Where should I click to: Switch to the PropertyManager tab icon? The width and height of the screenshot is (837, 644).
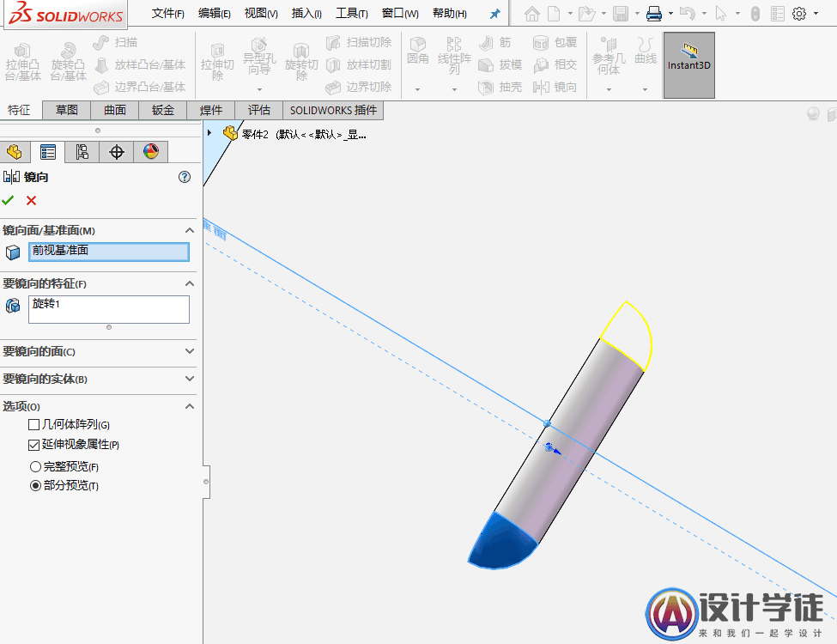(x=47, y=152)
